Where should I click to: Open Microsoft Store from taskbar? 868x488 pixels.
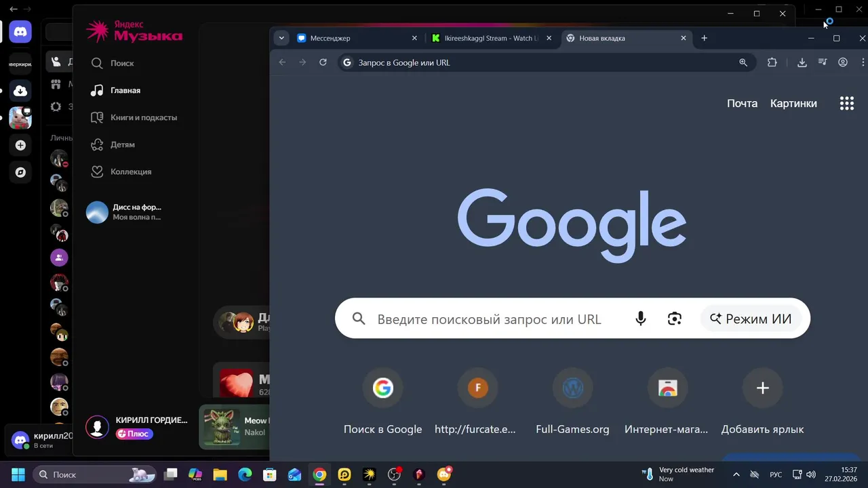[x=270, y=474]
